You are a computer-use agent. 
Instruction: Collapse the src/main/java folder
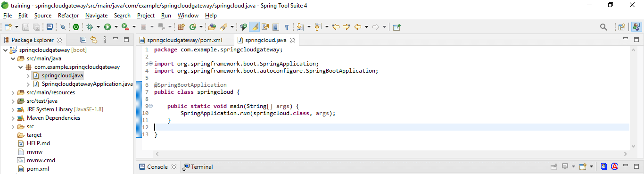click(x=13, y=58)
